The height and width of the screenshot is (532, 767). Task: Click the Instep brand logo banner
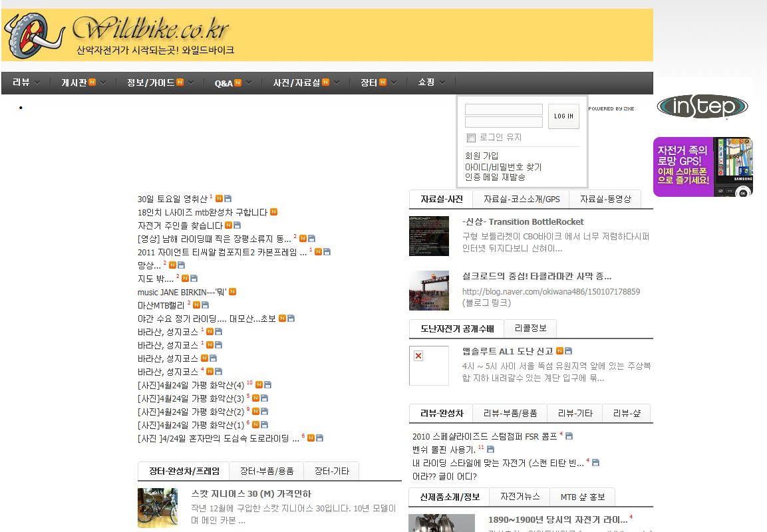coord(702,107)
